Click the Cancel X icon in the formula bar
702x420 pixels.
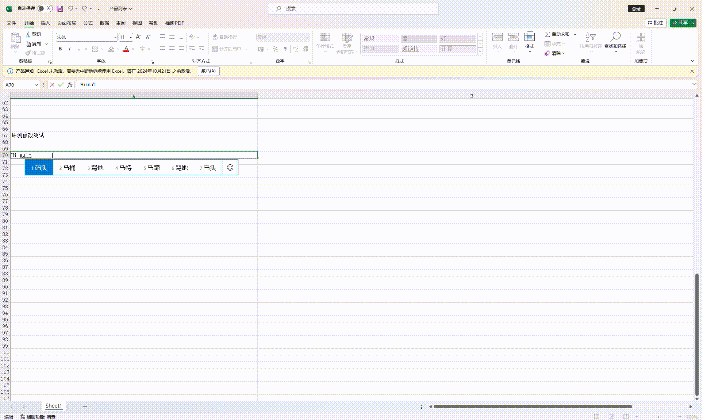coord(52,85)
